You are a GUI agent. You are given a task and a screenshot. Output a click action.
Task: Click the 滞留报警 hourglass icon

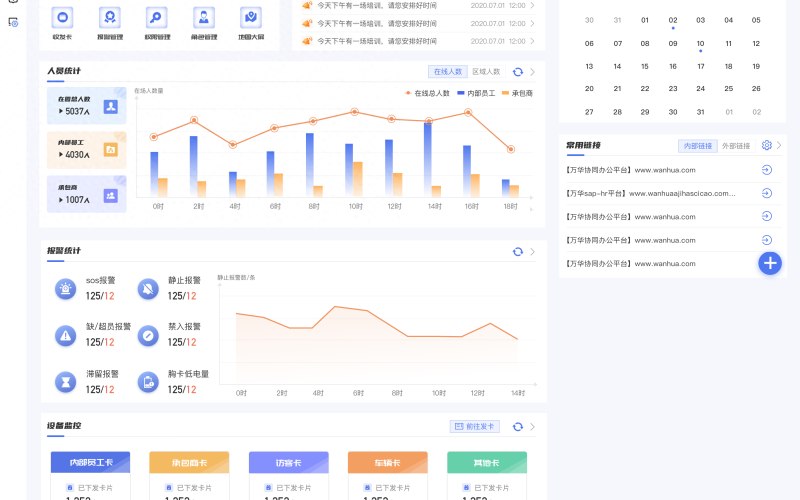coord(65,382)
